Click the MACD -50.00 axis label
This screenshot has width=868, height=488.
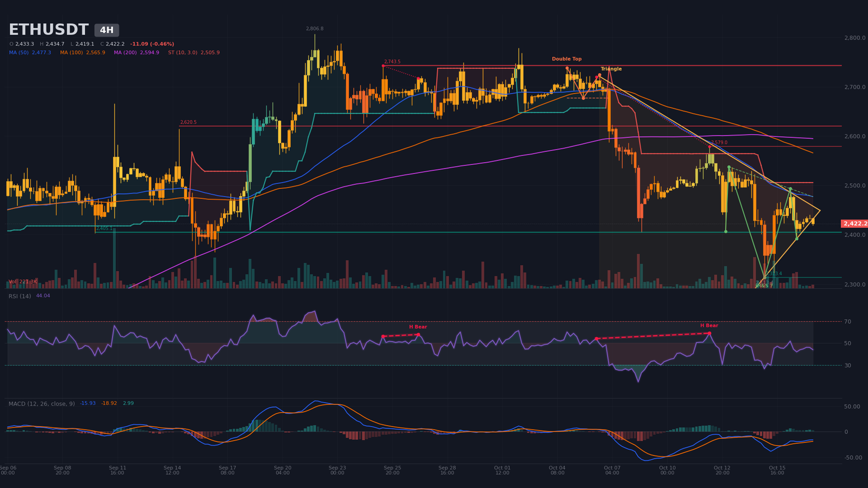click(x=853, y=458)
